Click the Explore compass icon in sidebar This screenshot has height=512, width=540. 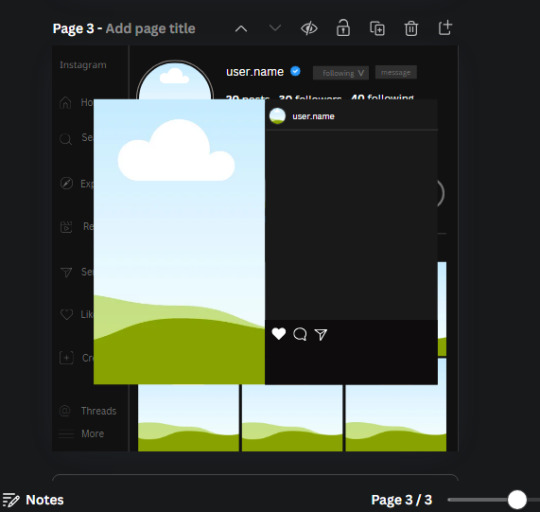click(x=66, y=183)
